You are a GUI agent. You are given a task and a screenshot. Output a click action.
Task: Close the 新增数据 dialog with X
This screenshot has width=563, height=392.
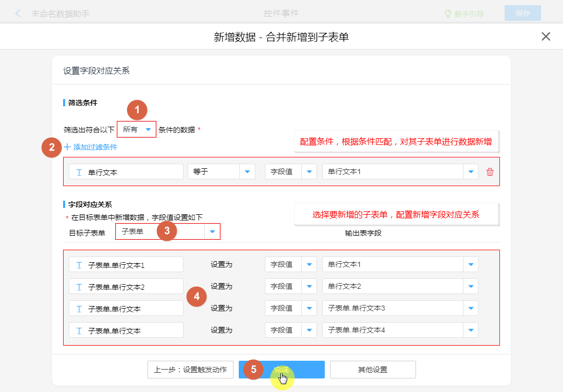546,36
